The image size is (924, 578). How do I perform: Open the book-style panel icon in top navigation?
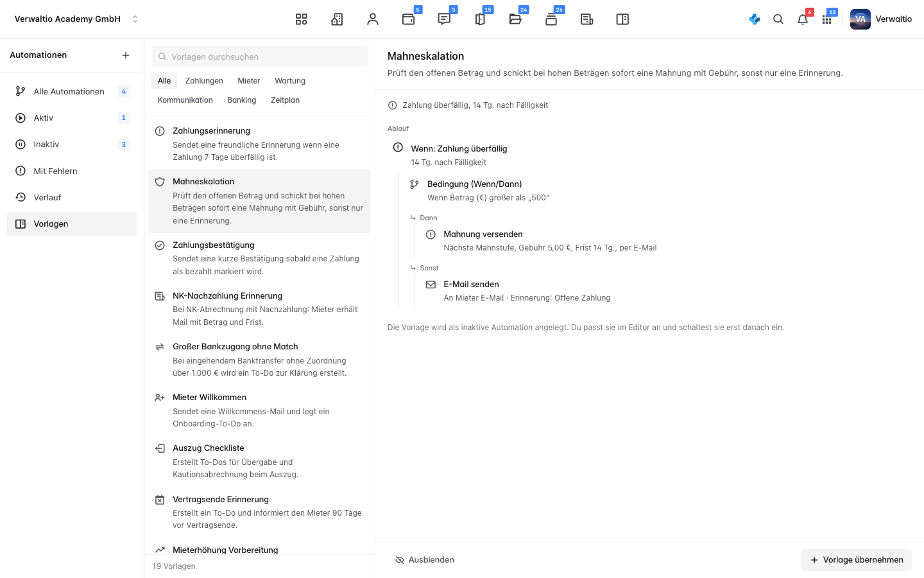click(622, 19)
